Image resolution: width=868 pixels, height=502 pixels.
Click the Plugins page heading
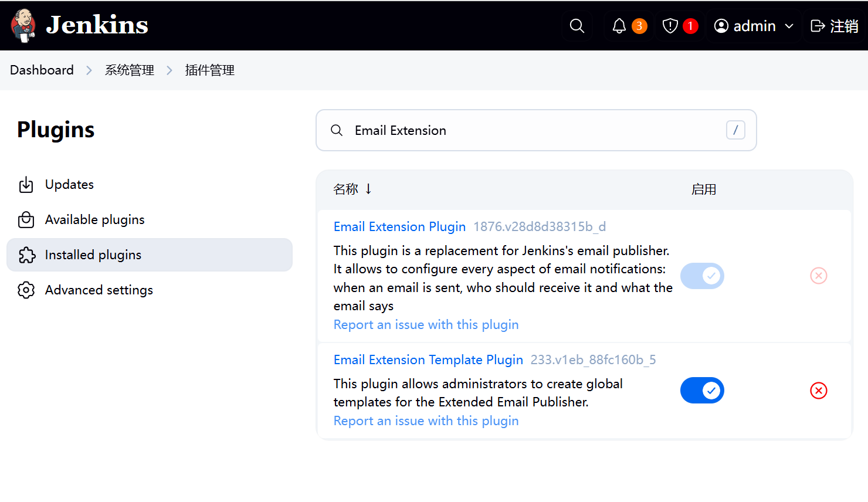pyautogui.click(x=56, y=130)
